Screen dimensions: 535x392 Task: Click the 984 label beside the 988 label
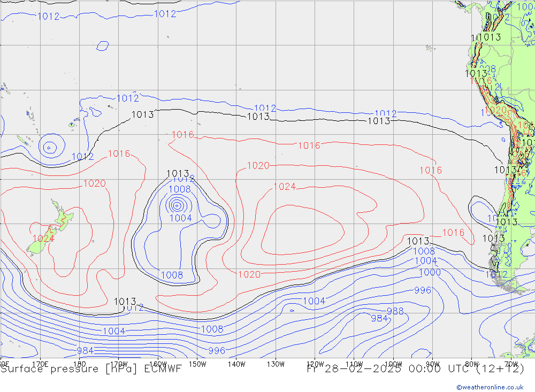(379, 318)
